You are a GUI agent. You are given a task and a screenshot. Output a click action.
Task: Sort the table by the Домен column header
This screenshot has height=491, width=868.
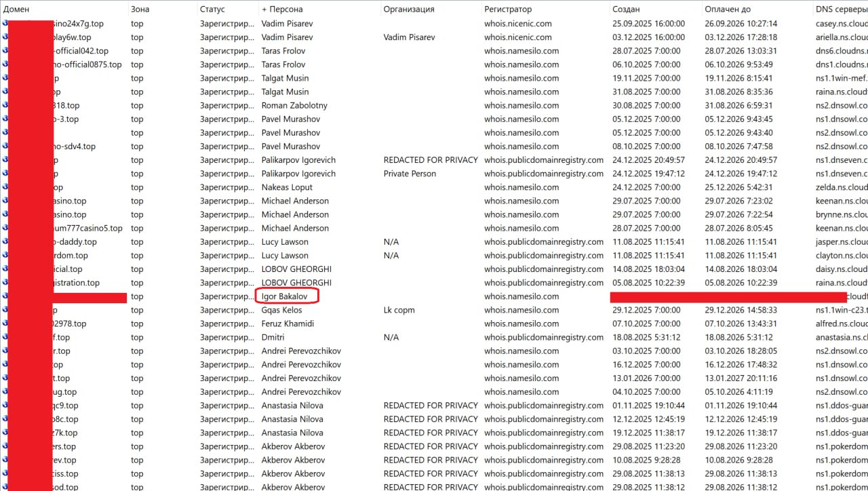pyautogui.click(x=16, y=9)
